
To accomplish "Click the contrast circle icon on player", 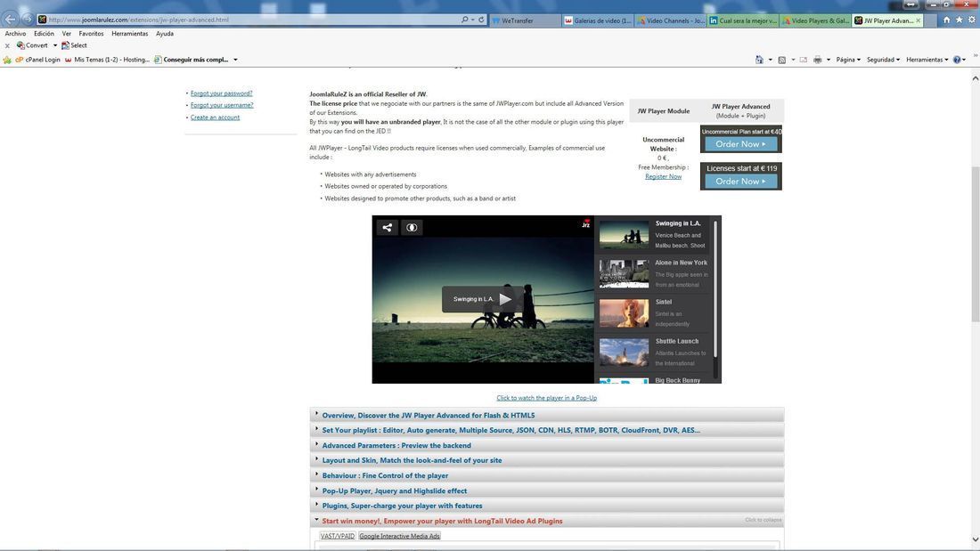I will [x=412, y=227].
